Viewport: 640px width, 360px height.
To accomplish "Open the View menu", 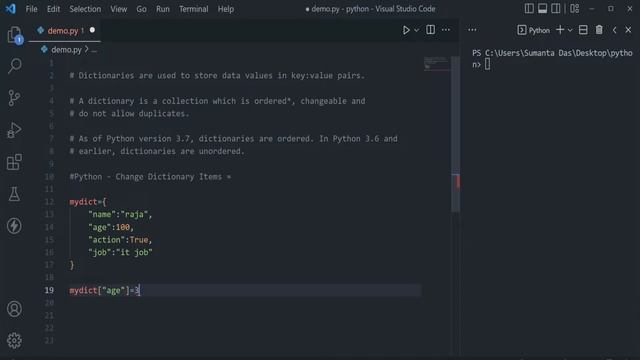I will [118, 9].
